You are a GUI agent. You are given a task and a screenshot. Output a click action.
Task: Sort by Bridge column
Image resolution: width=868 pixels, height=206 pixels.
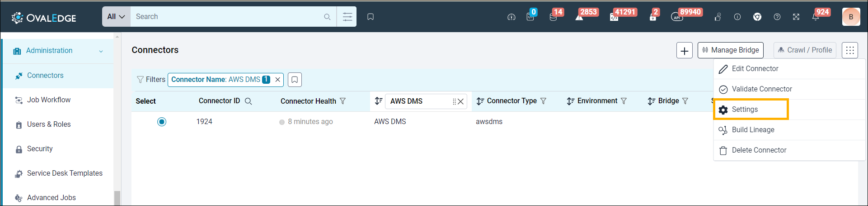(652, 101)
